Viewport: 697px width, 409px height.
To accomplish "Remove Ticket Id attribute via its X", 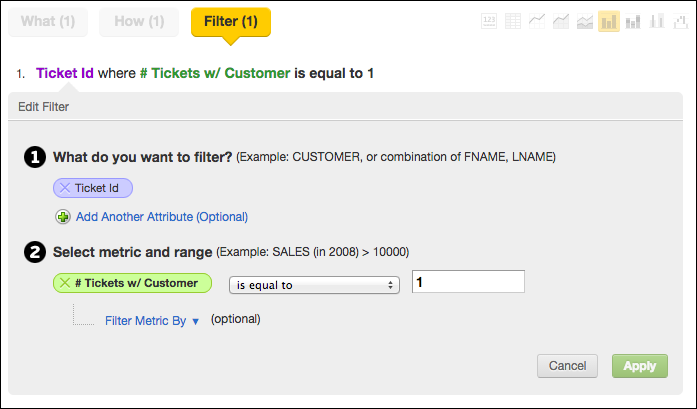I will (66, 187).
